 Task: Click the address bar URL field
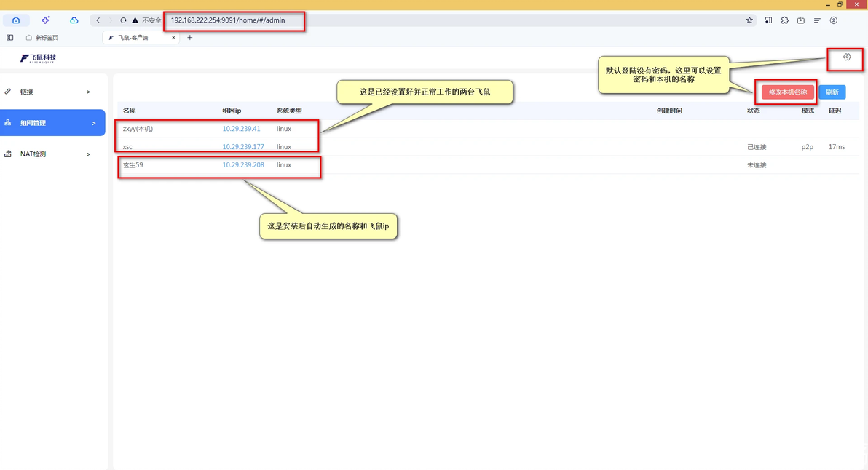[x=227, y=20]
